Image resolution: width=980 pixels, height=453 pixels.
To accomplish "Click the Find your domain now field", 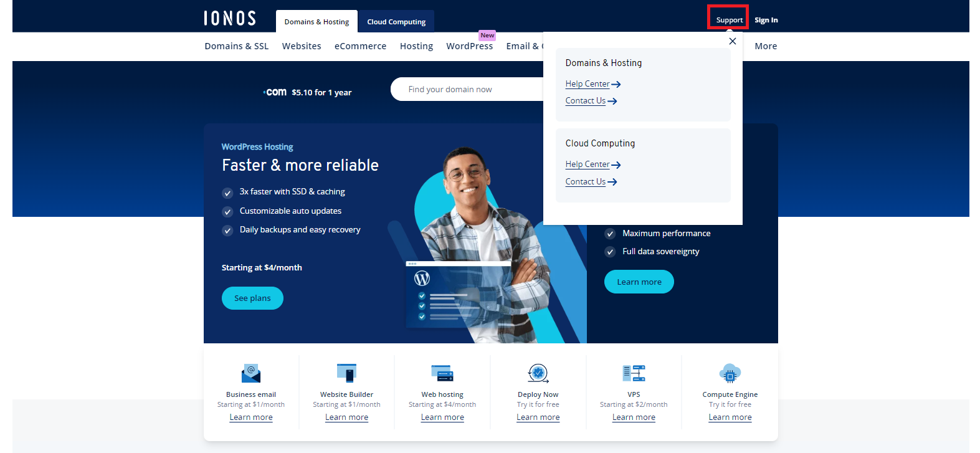I will coord(467,89).
